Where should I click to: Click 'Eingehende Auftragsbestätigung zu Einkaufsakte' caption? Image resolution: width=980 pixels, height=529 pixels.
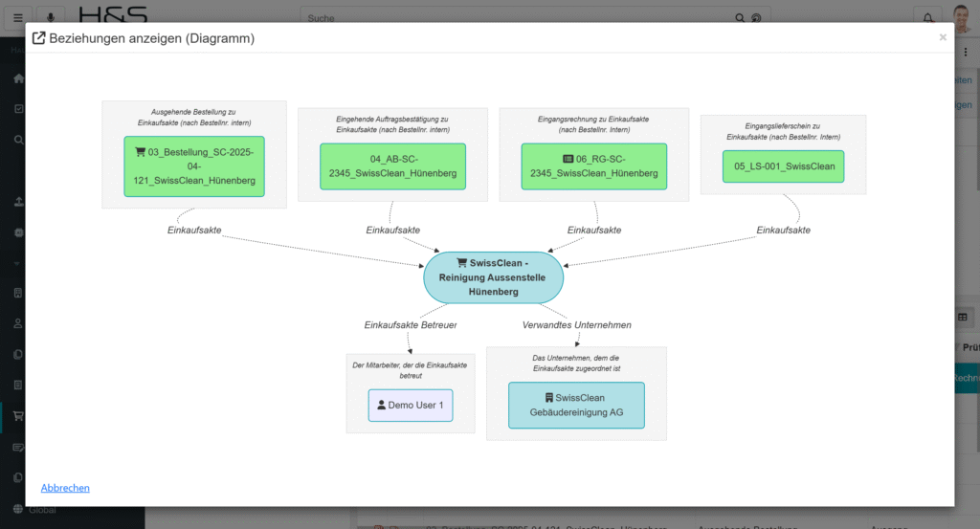[392, 124]
